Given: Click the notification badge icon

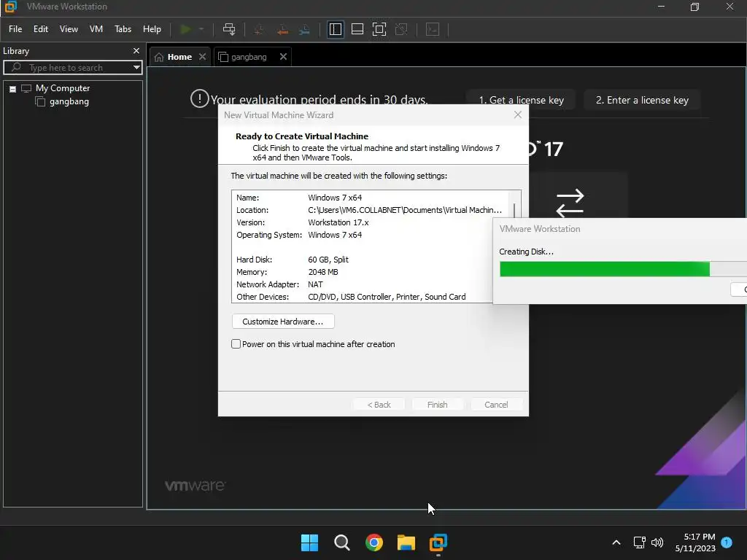Looking at the screenshot, I should [727, 542].
